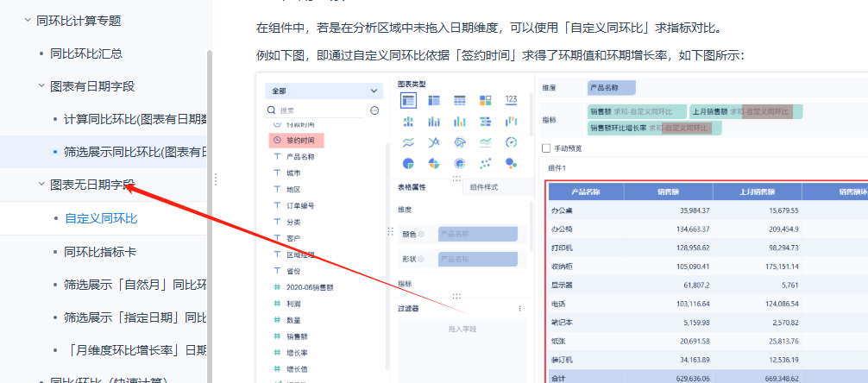The image size is (868, 383).
Task: Open 筛选展示同比环比(图表有日 article
Action: pyautogui.click(x=135, y=152)
